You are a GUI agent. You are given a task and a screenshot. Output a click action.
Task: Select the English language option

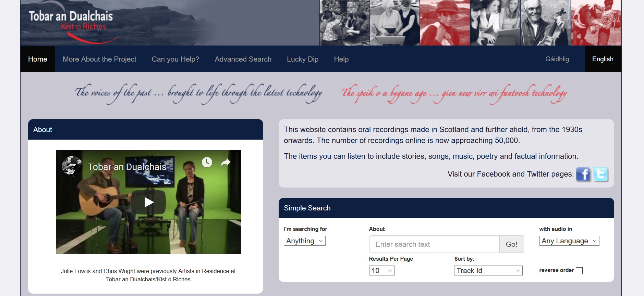603,59
